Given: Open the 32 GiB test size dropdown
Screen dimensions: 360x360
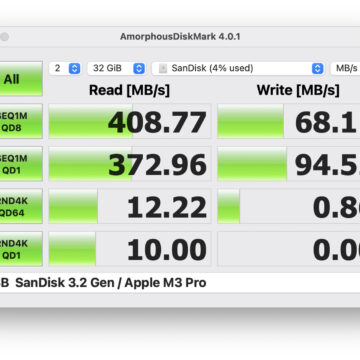Looking at the screenshot, I should 116,68.
